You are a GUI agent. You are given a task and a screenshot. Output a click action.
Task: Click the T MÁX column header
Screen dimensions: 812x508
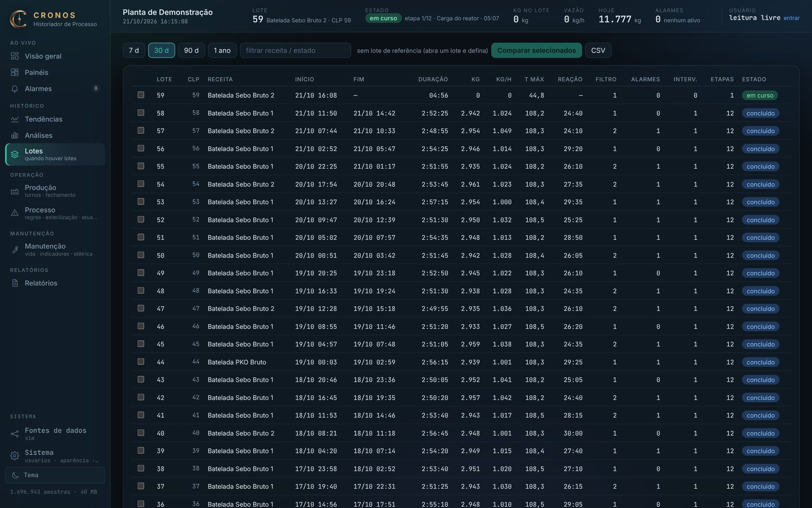coord(534,79)
